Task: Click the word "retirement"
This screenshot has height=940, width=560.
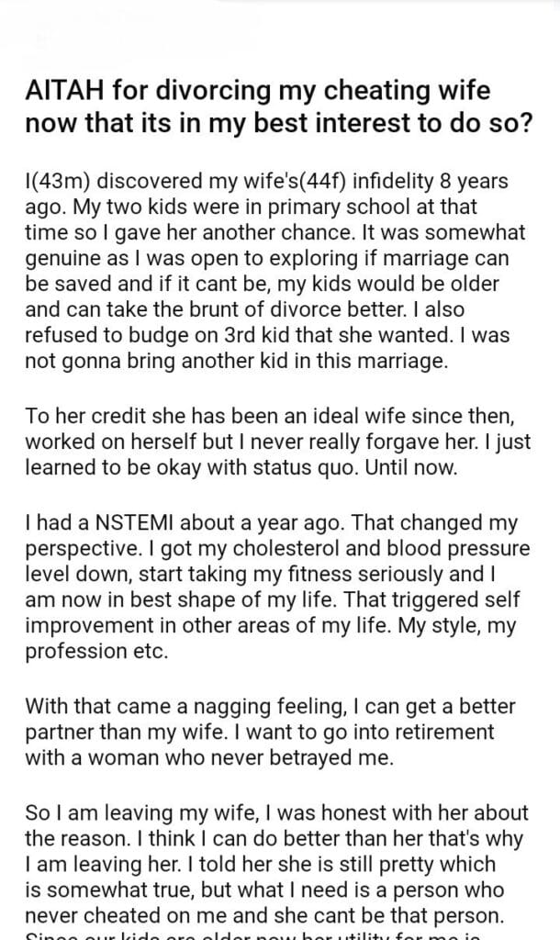Action: (442, 733)
